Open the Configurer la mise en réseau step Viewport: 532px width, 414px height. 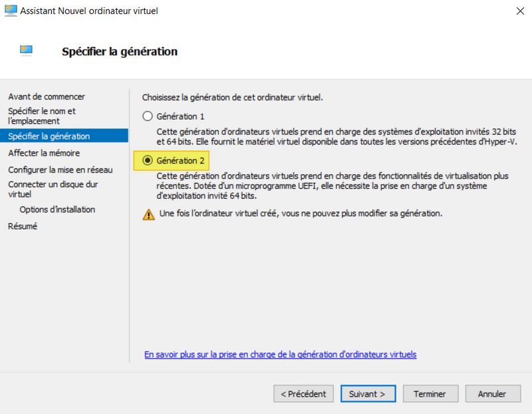click(60, 170)
